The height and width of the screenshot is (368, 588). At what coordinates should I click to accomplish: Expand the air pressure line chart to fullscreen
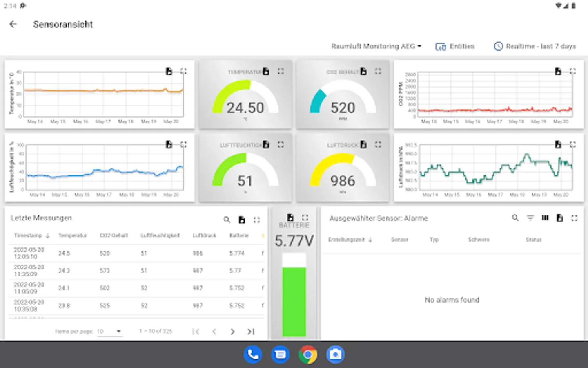(x=573, y=144)
